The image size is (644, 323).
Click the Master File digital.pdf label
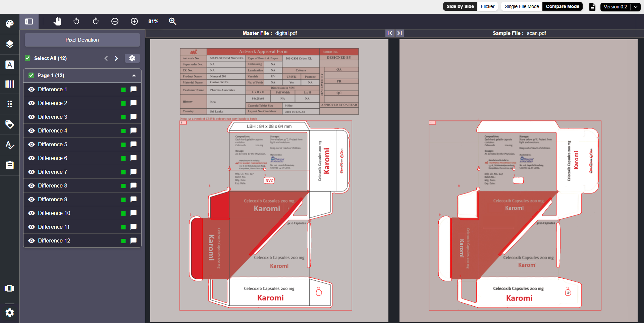click(x=270, y=33)
